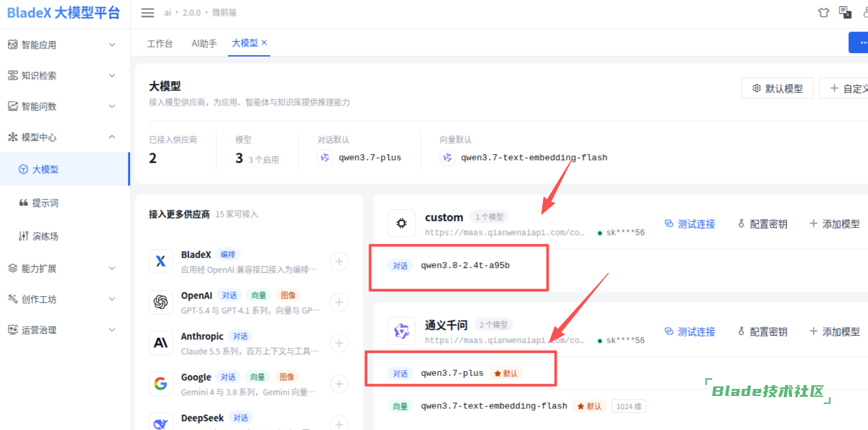This screenshot has height=430, width=868.
Task: Click 配置密钥 for 通义千问 provider
Action: tap(763, 331)
